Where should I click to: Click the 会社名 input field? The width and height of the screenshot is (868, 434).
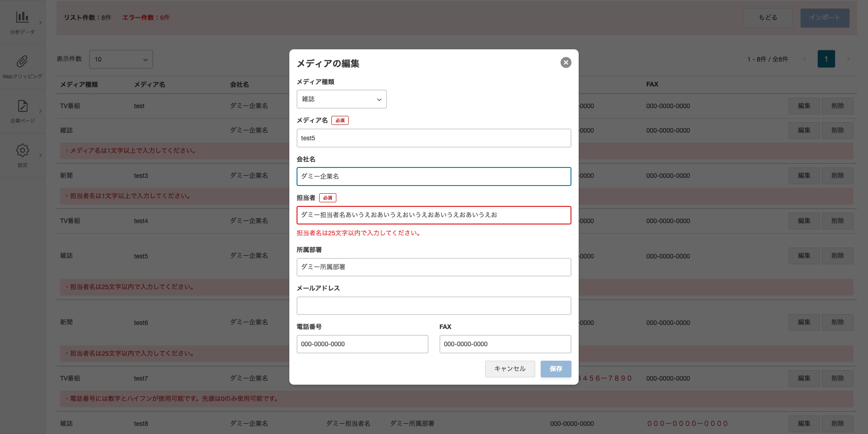coord(434,176)
